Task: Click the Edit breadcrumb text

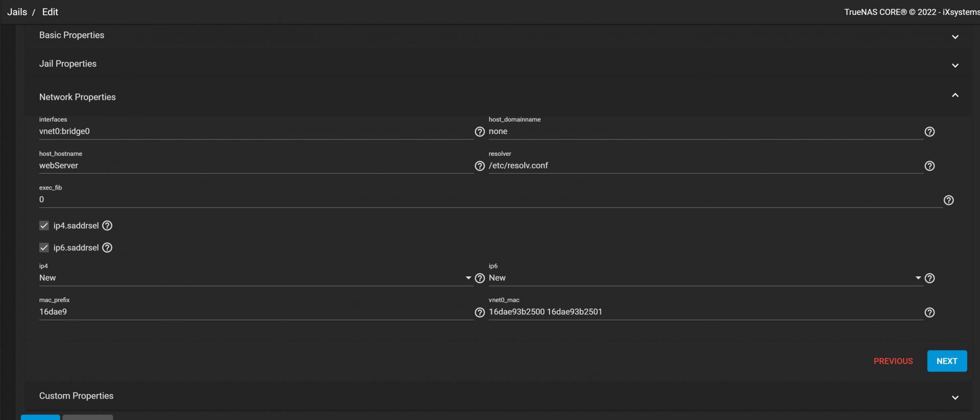Action: coord(50,12)
